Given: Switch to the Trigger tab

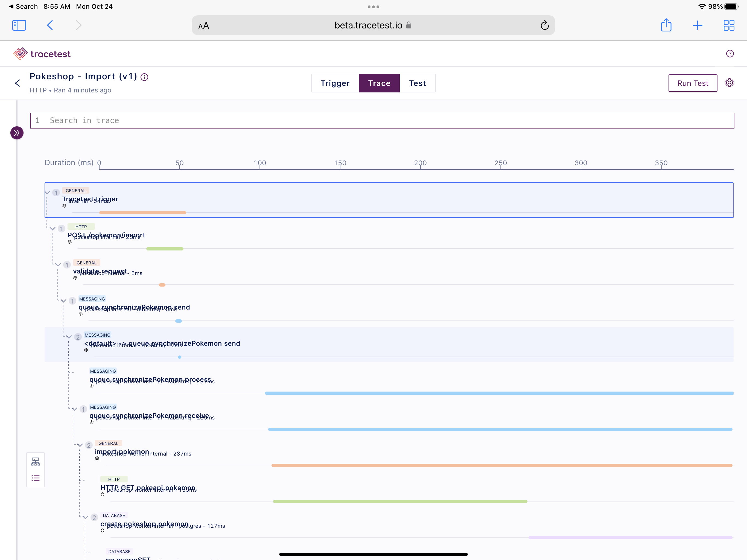Looking at the screenshot, I should (x=335, y=83).
